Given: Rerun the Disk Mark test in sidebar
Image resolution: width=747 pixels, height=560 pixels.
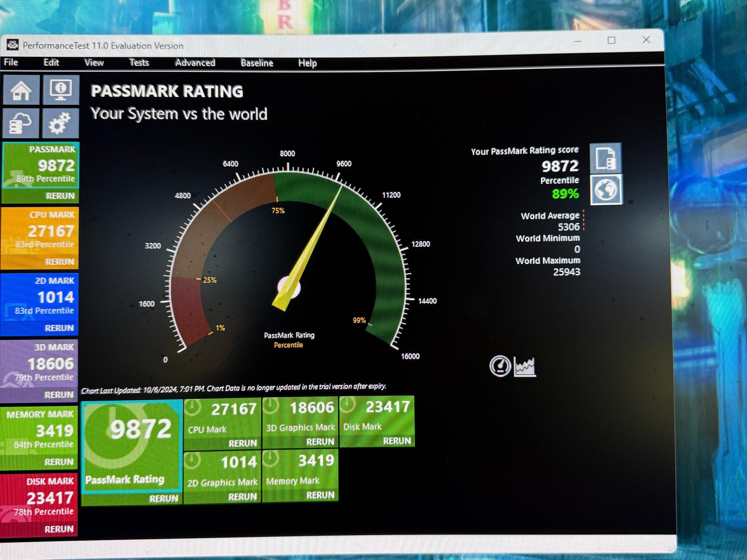Looking at the screenshot, I should 59,529.
